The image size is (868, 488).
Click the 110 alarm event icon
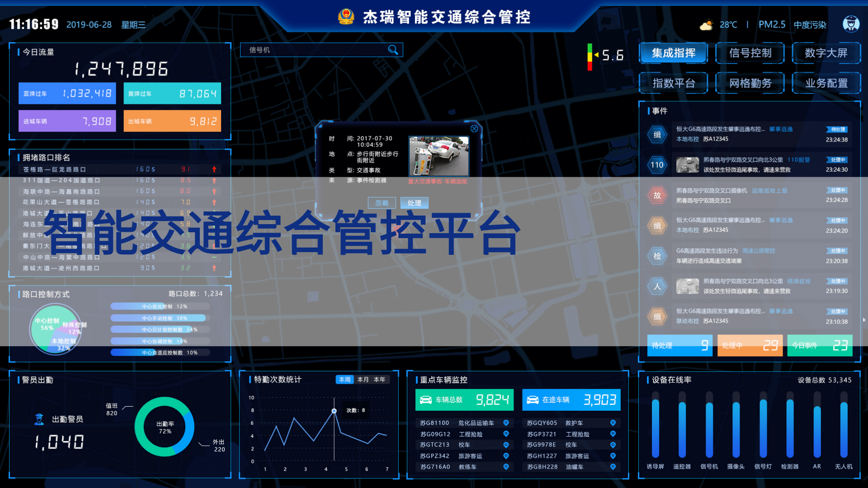[657, 165]
